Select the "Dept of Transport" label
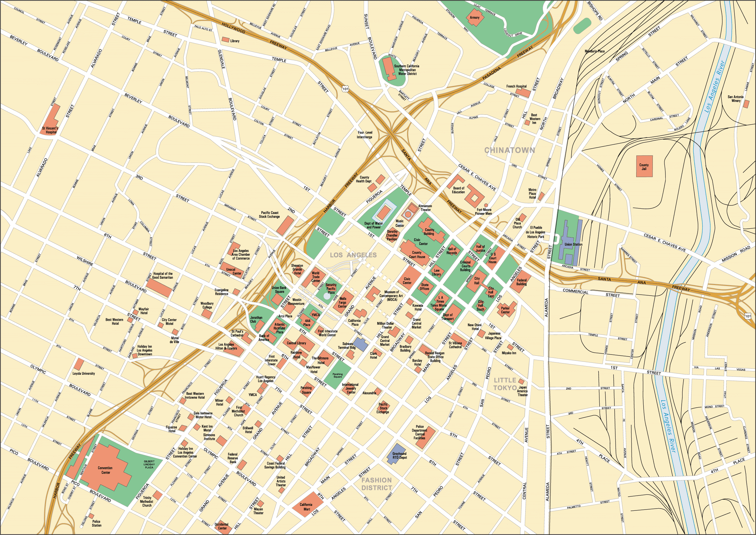This screenshot has width=756, height=535. click(x=447, y=316)
